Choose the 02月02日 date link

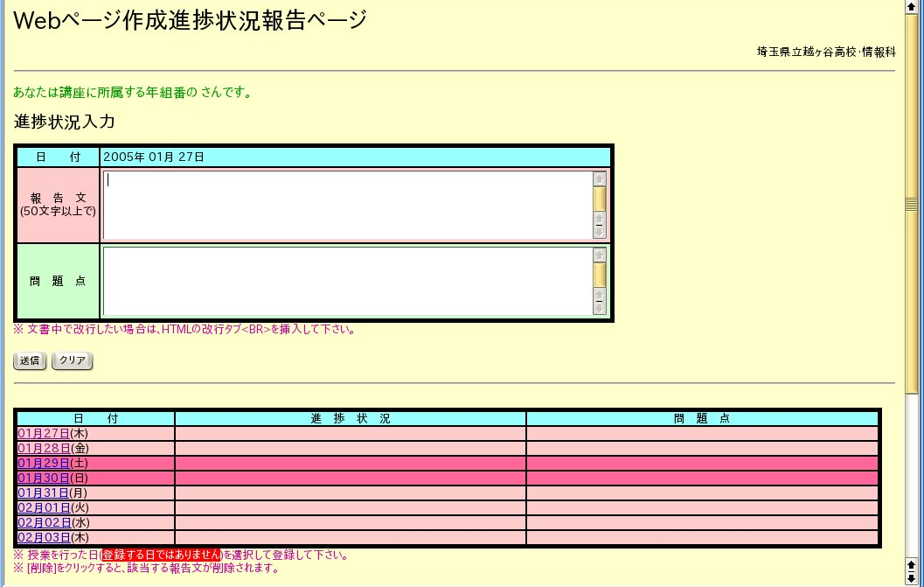[44, 522]
